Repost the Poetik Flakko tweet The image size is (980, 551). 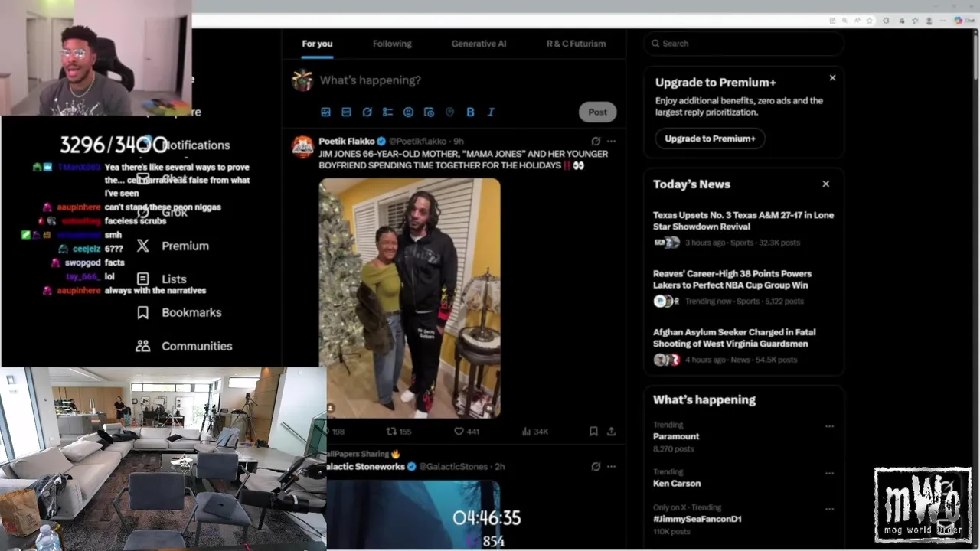tap(398, 432)
